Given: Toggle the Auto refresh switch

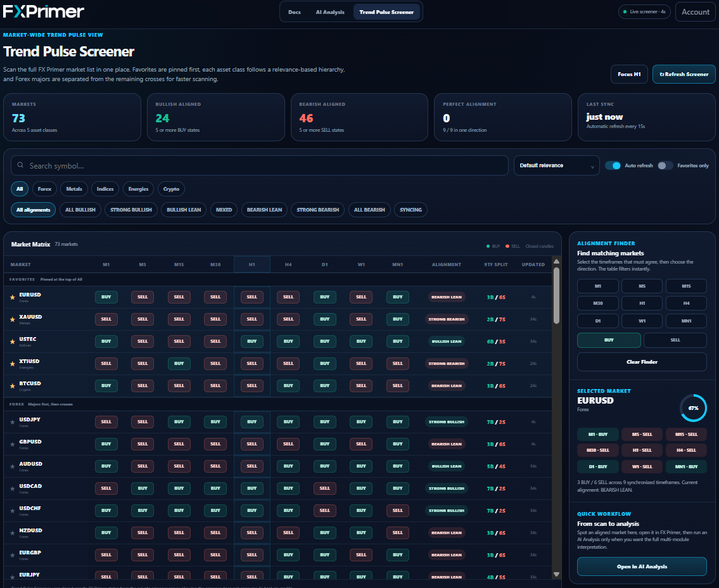Looking at the screenshot, I should coord(613,165).
